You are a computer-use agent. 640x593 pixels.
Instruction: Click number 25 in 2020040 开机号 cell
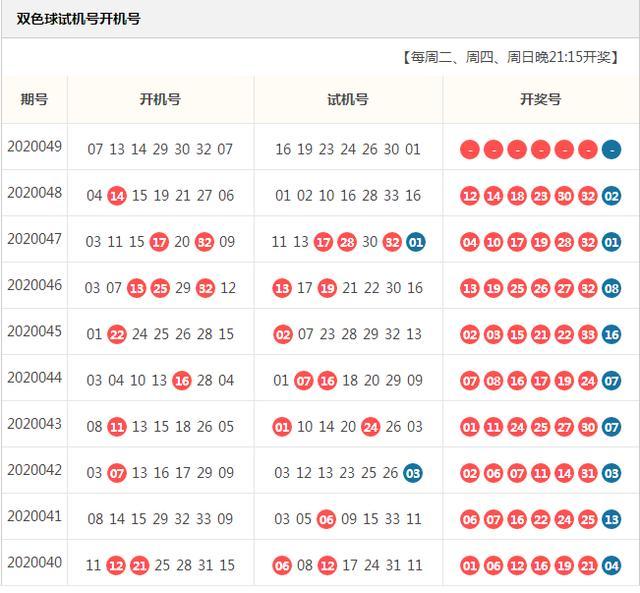coord(162,565)
